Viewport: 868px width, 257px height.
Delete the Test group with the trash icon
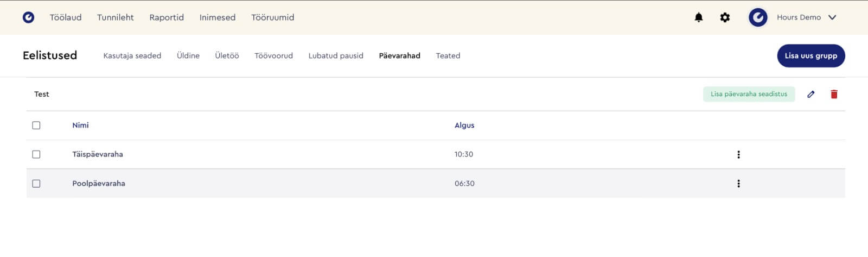pyautogui.click(x=834, y=94)
